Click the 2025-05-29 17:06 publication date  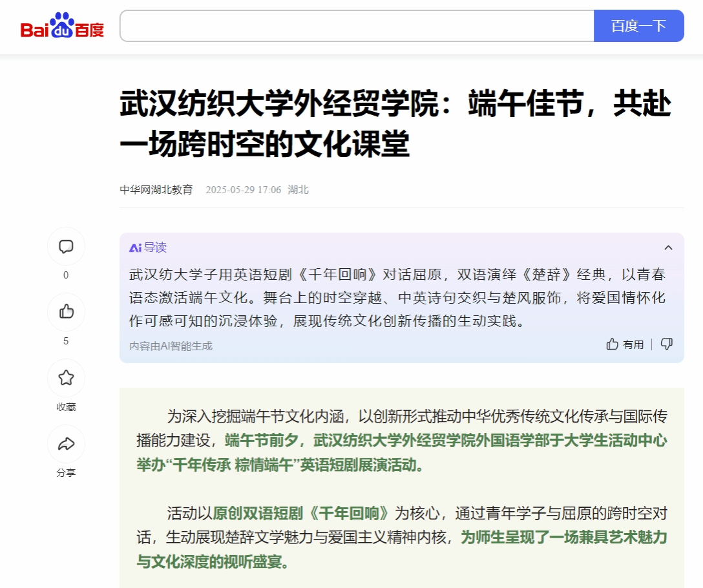(244, 190)
